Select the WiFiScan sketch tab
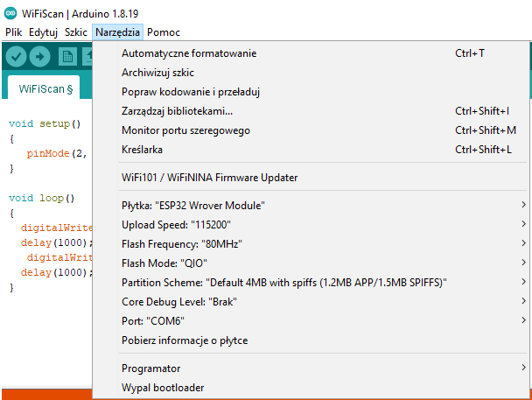The image size is (532, 400). point(44,88)
